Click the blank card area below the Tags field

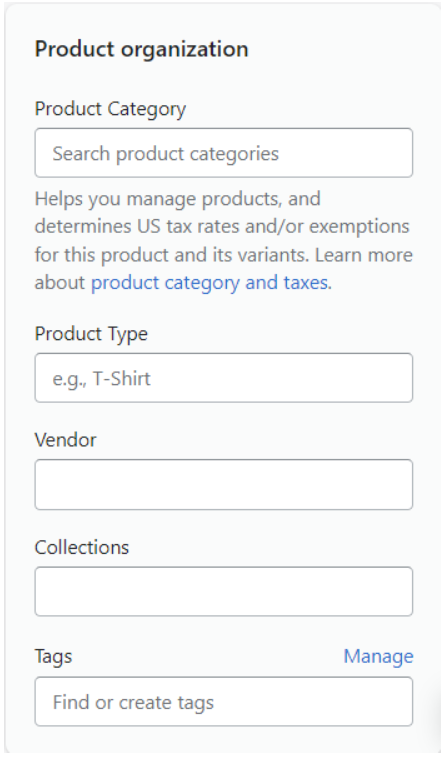224,739
